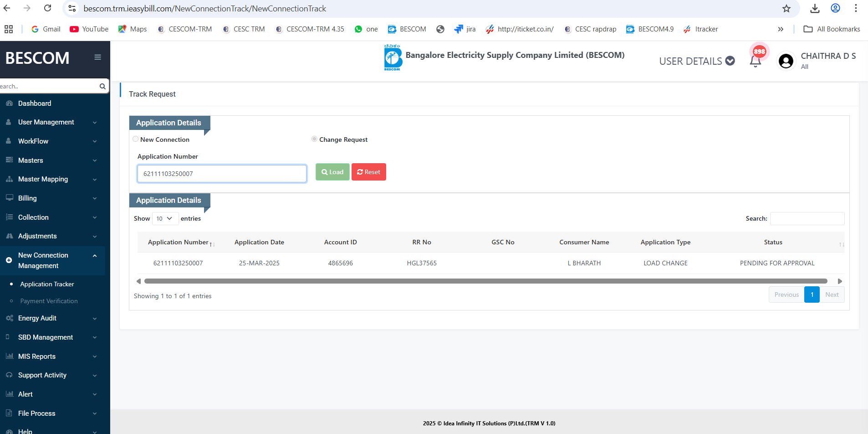The height and width of the screenshot is (434, 868).
Task: Expand WorkFlow menu
Action: click(x=52, y=141)
